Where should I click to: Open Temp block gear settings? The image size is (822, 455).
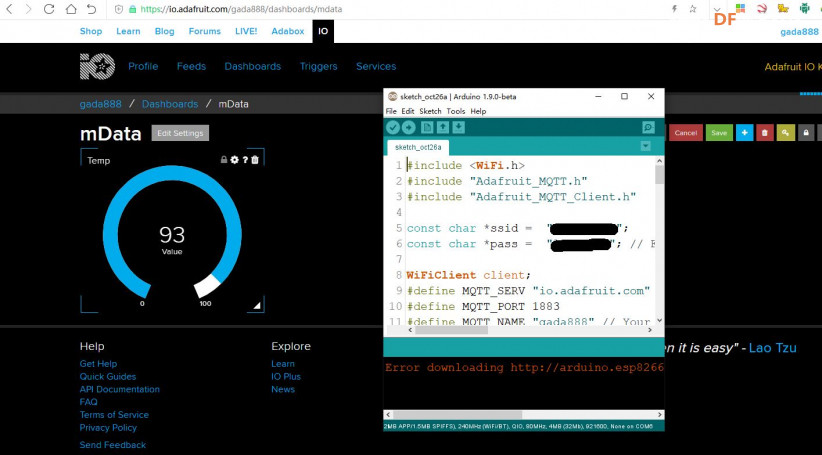point(234,160)
